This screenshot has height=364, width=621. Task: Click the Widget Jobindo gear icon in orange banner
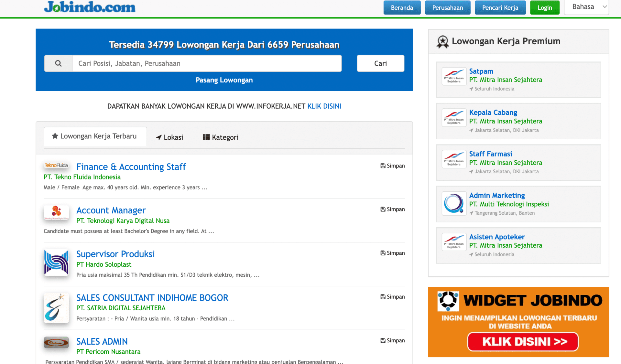coord(448,301)
